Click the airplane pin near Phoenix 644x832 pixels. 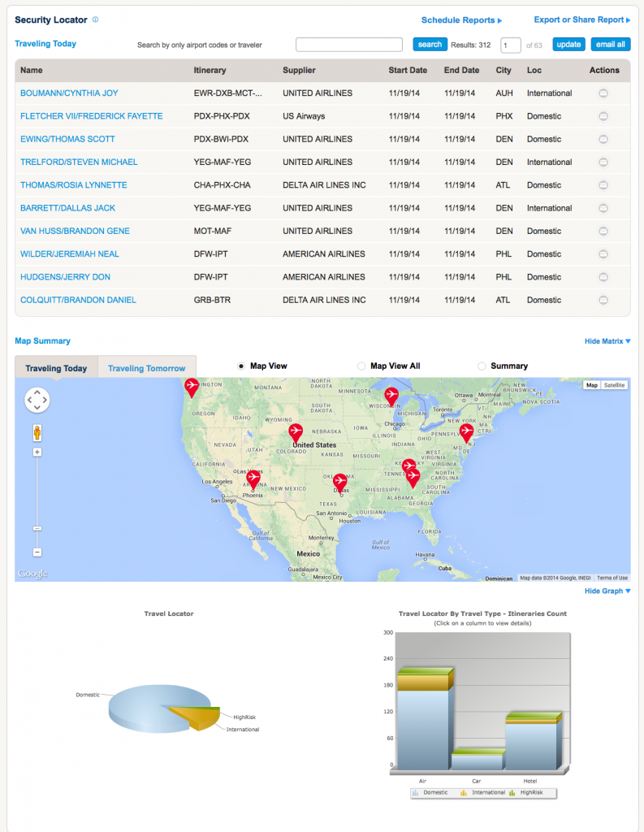click(x=253, y=479)
